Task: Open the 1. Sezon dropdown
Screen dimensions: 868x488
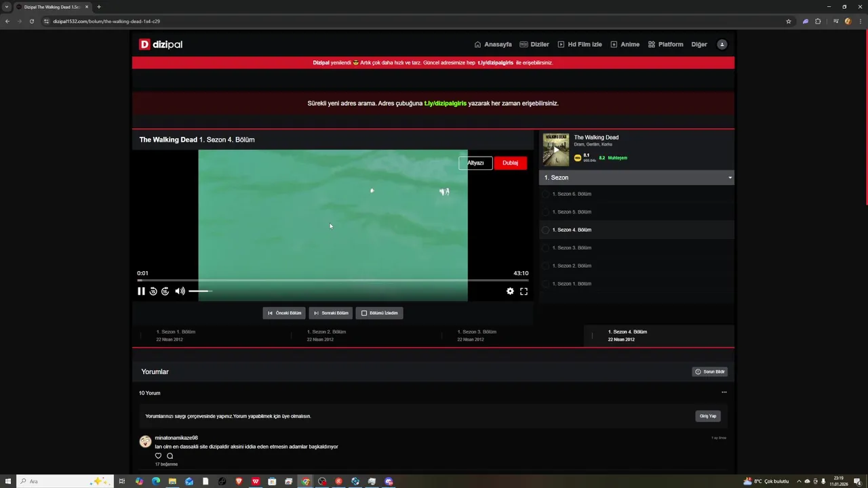Action: click(636, 178)
